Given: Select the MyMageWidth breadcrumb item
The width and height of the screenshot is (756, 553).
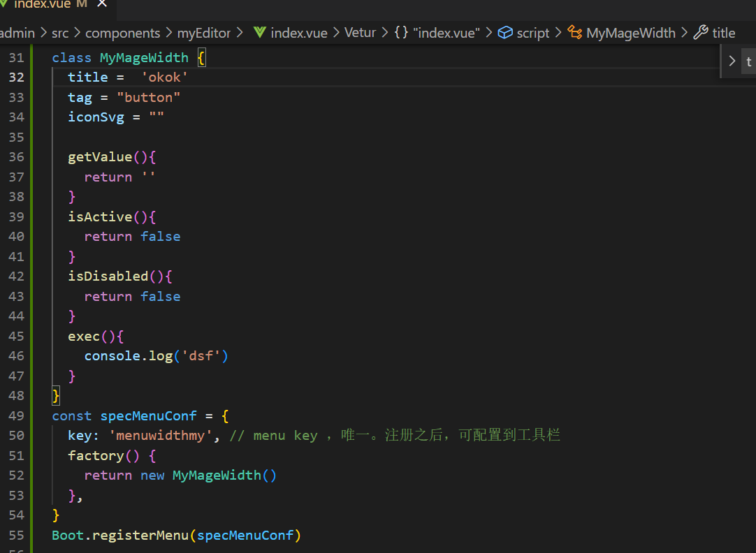Looking at the screenshot, I should (631, 33).
